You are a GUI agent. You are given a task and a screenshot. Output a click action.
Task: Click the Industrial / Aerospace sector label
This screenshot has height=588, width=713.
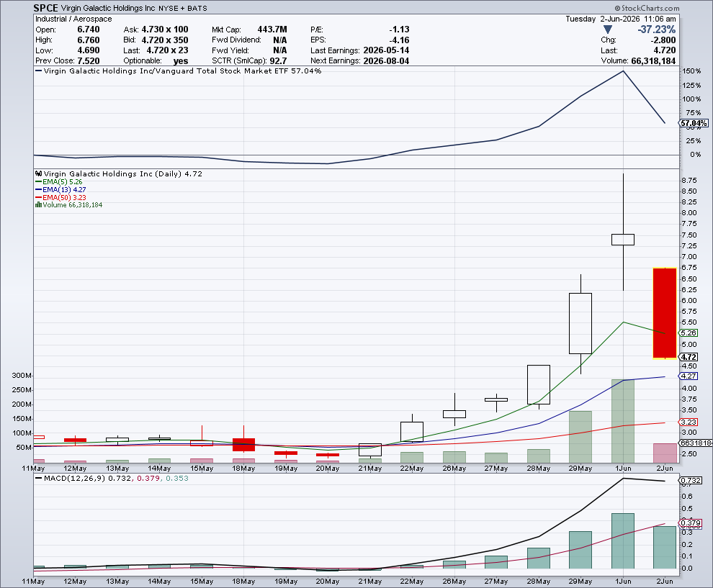pos(73,19)
